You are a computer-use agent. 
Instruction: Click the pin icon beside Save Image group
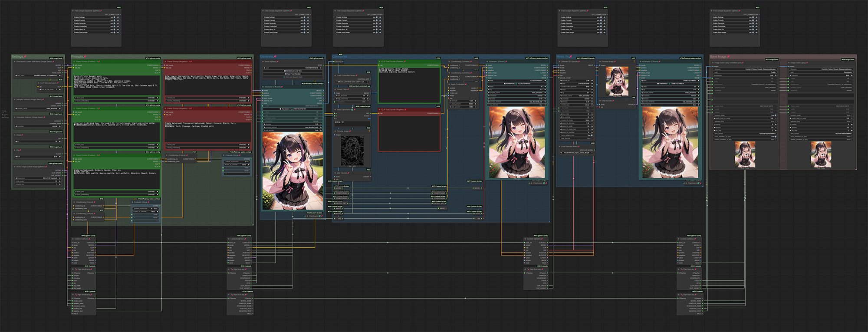[x=729, y=56]
